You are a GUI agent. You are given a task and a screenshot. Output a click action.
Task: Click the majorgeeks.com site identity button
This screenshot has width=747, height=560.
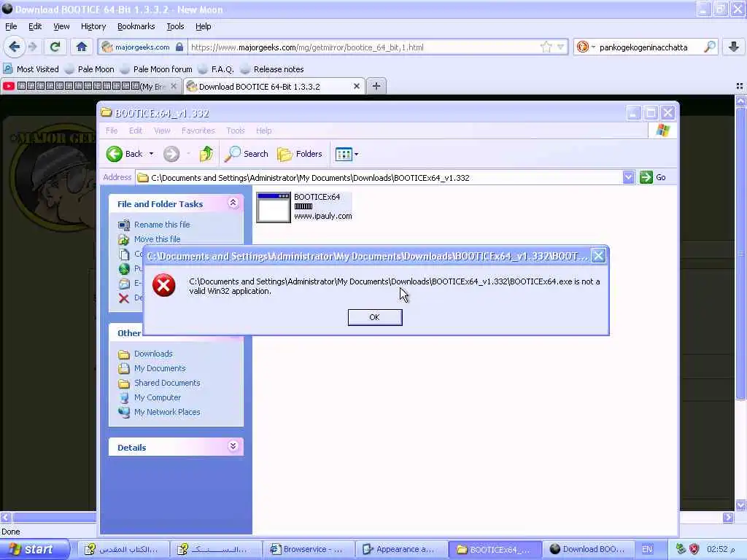[x=142, y=47]
